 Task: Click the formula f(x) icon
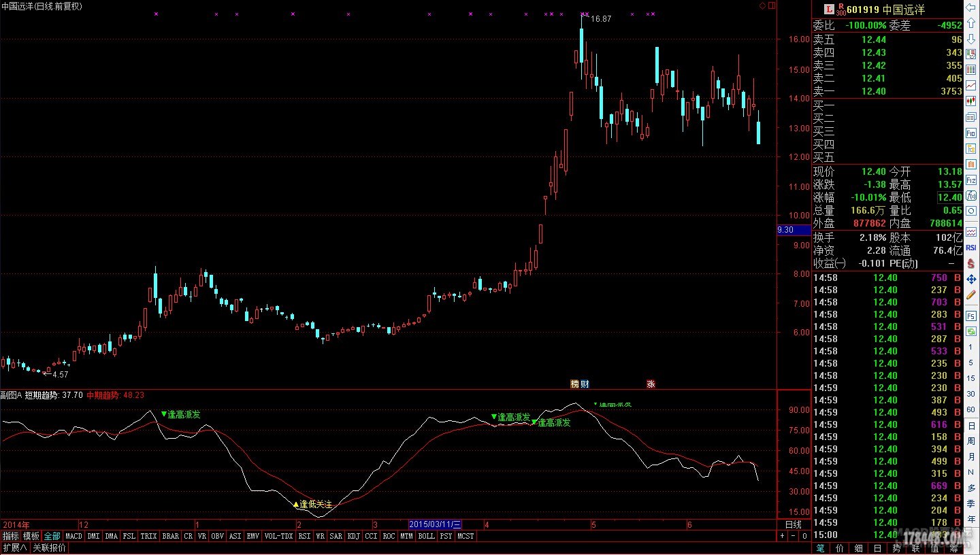(x=971, y=195)
